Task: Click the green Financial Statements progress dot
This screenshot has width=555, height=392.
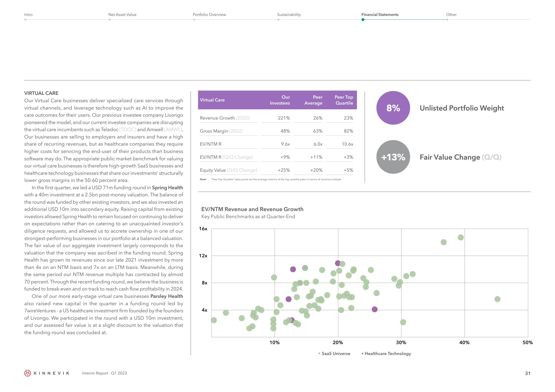Action: pos(363,19)
